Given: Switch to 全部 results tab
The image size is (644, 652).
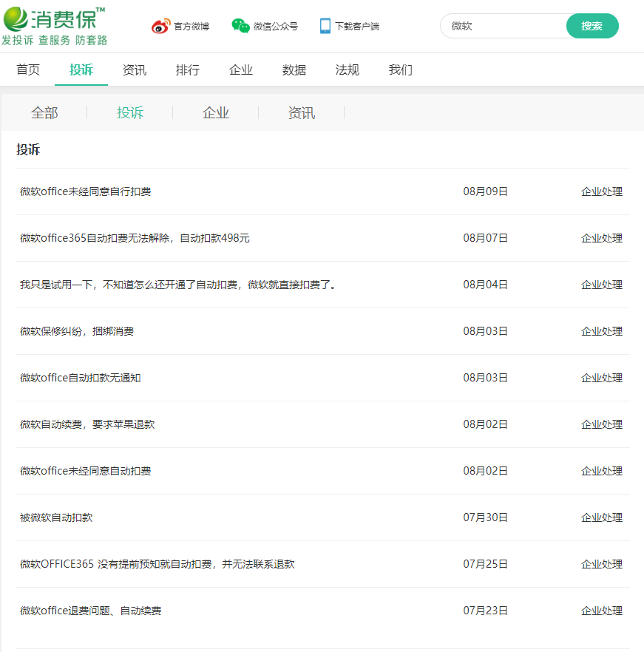Looking at the screenshot, I should (44, 112).
